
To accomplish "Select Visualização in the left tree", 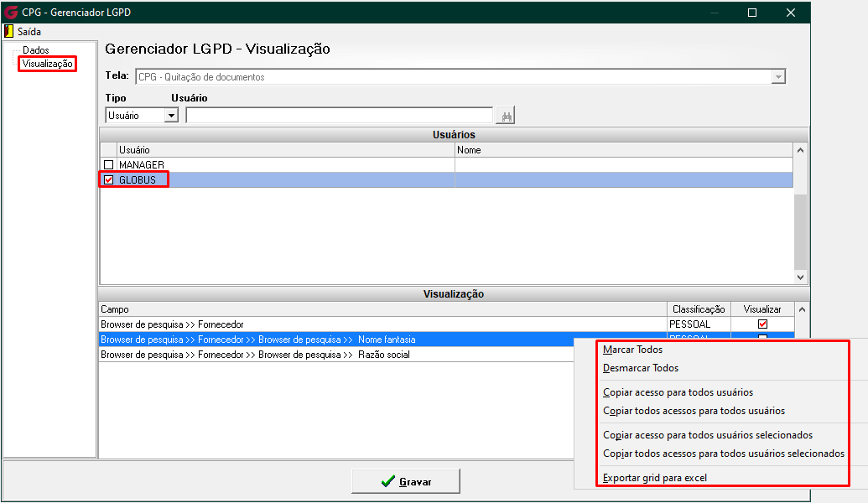I will (x=47, y=64).
